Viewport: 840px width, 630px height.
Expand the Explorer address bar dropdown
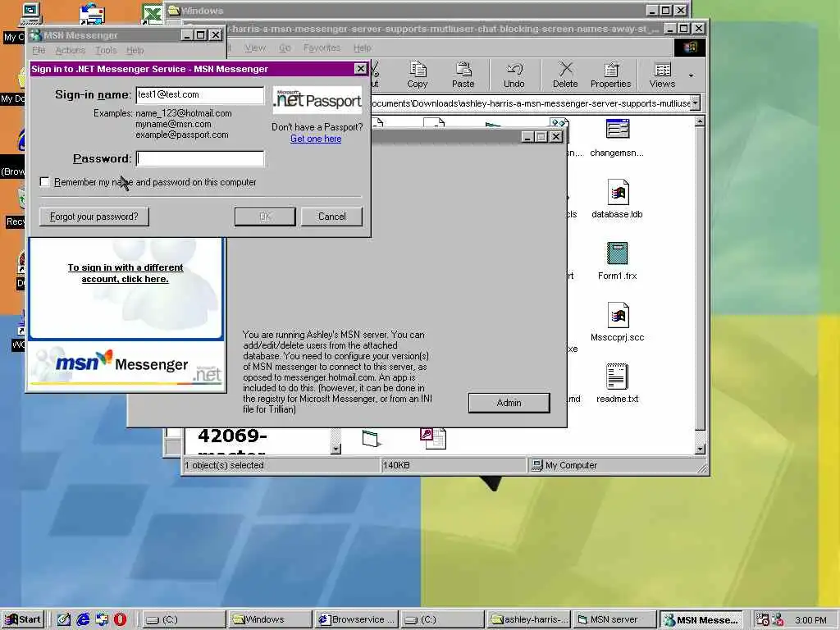pyautogui.click(x=695, y=103)
